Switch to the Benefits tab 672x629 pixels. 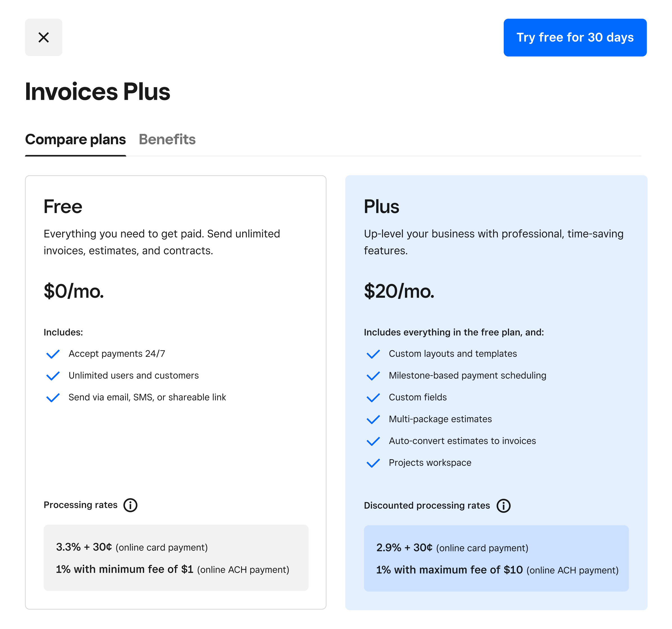coord(167,139)
